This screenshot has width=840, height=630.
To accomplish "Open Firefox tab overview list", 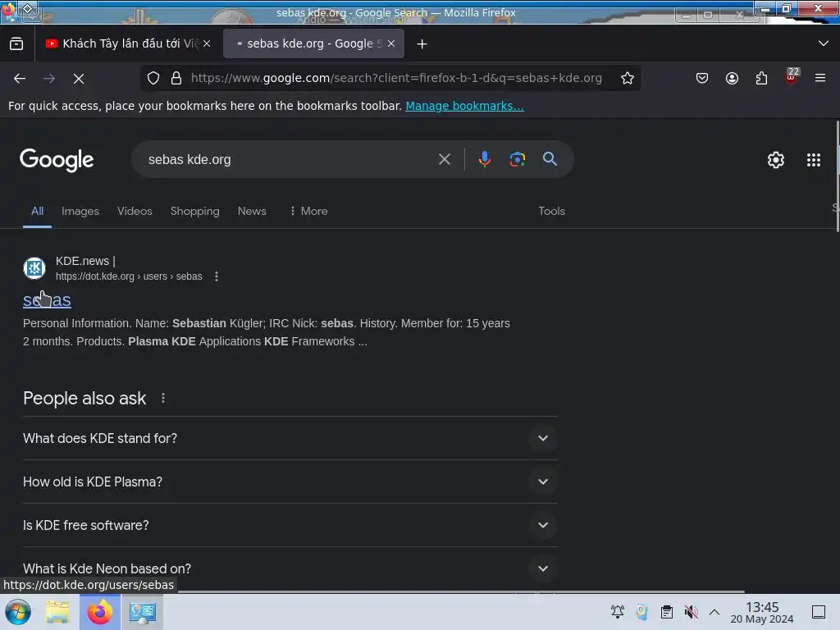I will point(16,43).
